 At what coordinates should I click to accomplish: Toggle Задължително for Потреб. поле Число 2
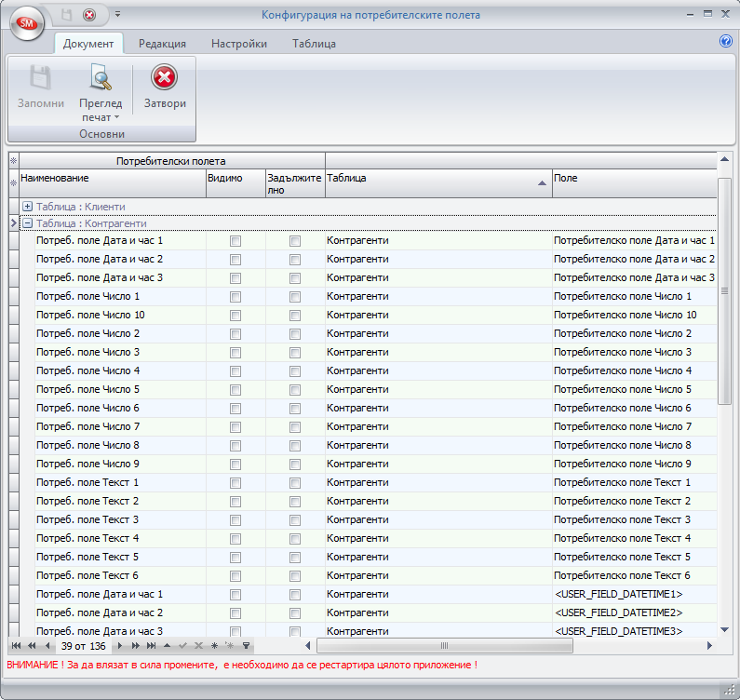tap(295, 334)
